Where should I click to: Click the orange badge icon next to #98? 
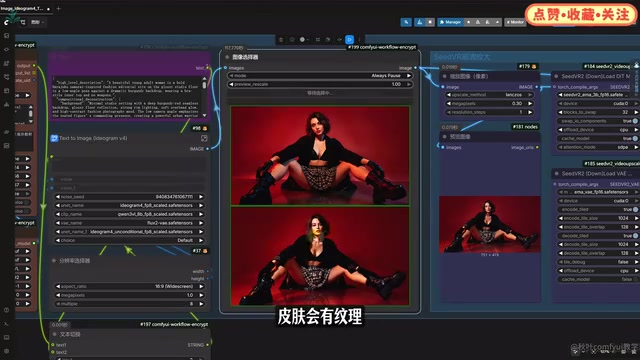pos(205,128)
